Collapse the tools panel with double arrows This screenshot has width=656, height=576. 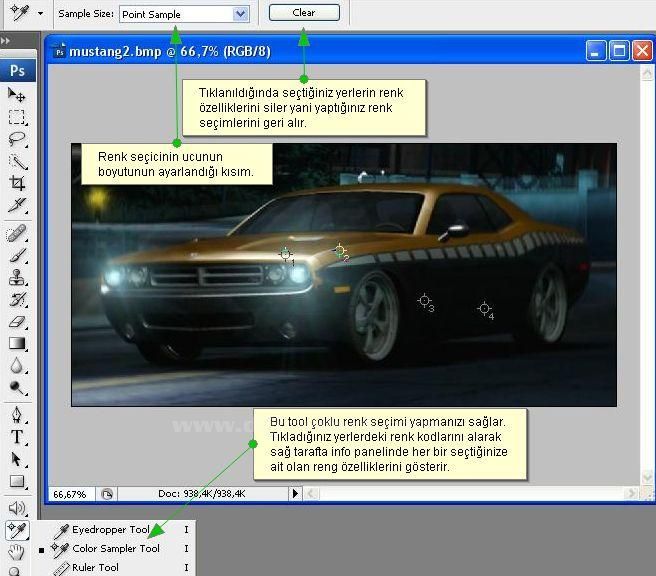[6, 41]
